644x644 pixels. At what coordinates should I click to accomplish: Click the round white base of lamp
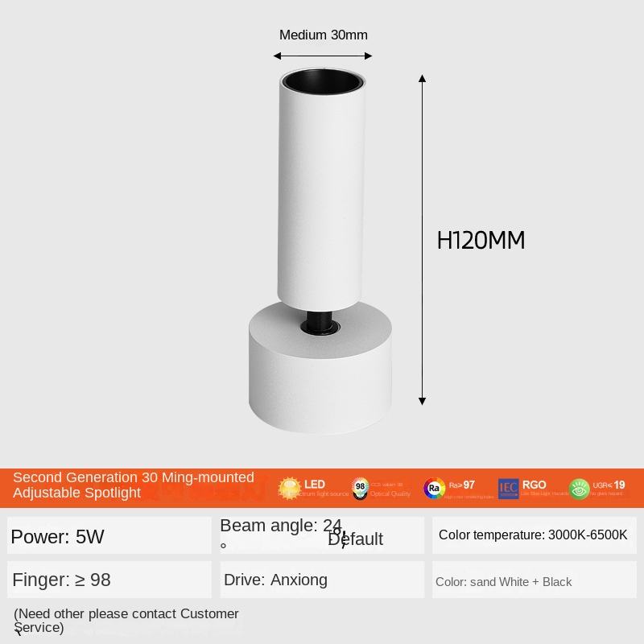320,368
